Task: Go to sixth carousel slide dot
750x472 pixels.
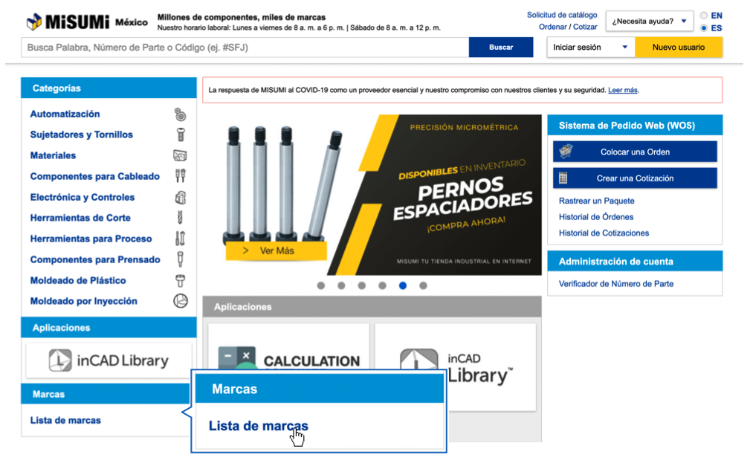Action: [x=423, y=285]
